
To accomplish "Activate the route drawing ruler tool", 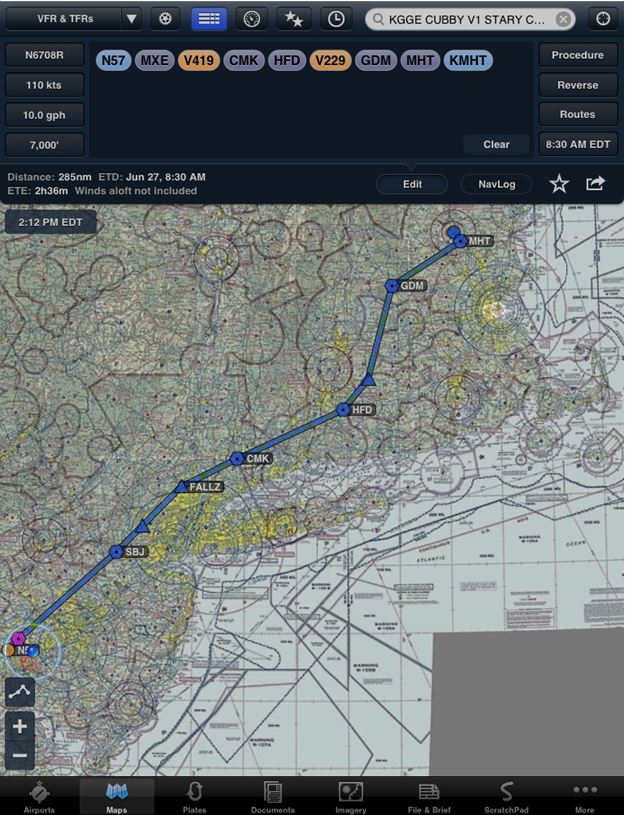I will pos(20,692).
